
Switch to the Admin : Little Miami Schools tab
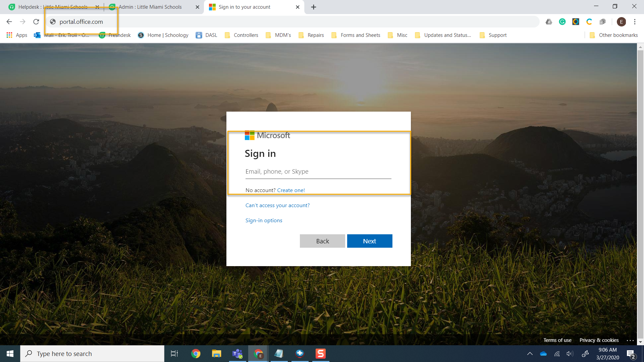click(x=150, y=7)
